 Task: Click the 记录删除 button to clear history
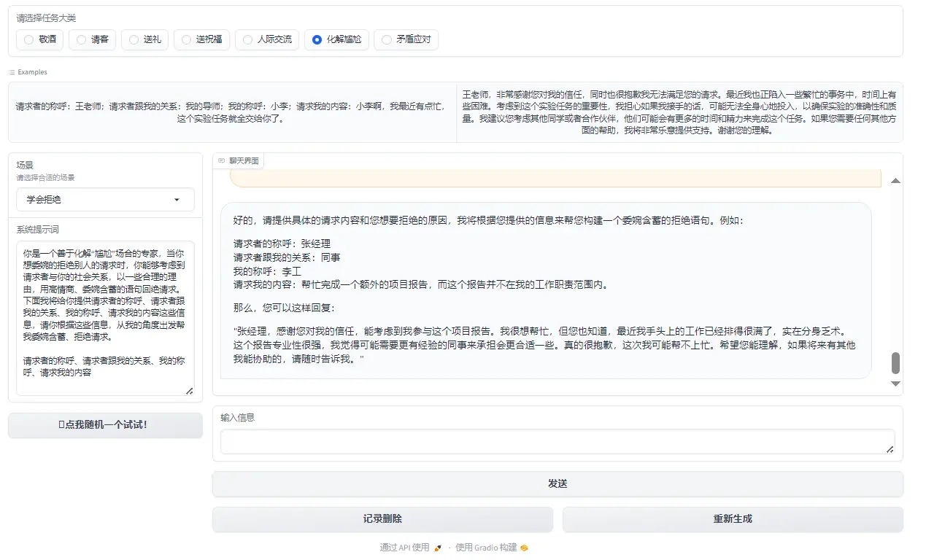coord(382,519)
